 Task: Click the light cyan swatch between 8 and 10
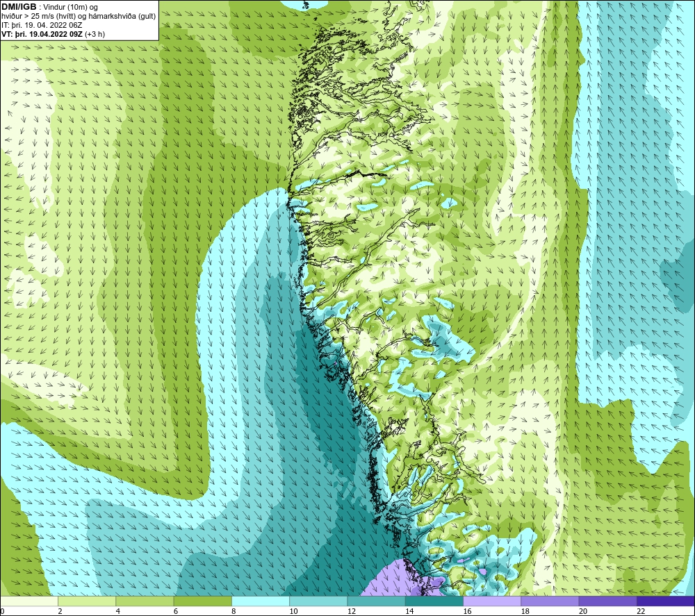[261, 601]
